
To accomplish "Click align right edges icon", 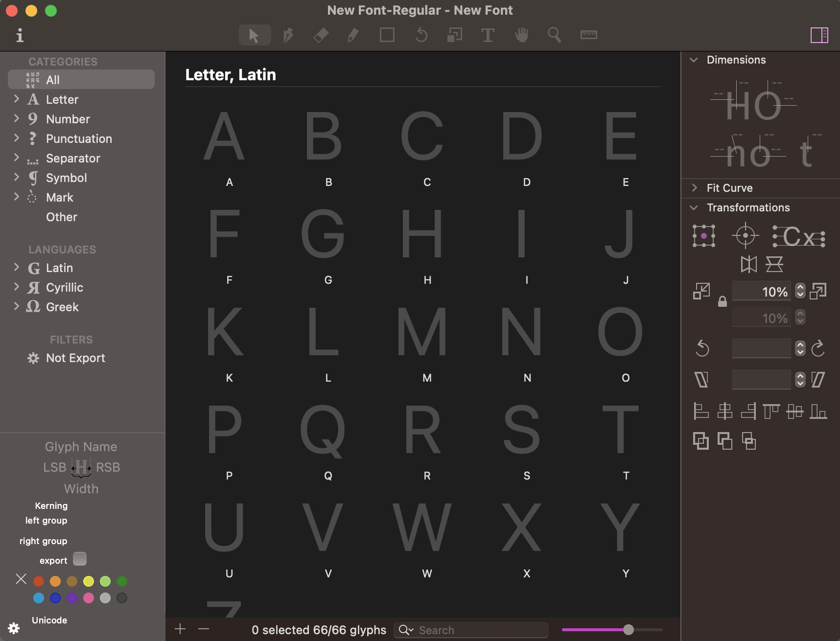I will pyautogui.click(x=748, y=411).
